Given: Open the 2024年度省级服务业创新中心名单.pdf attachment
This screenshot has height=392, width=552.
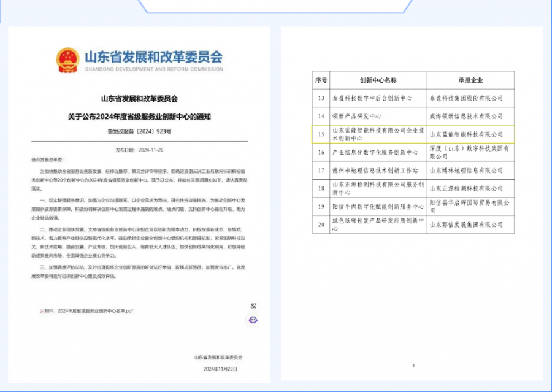Looking at the screenshot, I should point(95,311).
